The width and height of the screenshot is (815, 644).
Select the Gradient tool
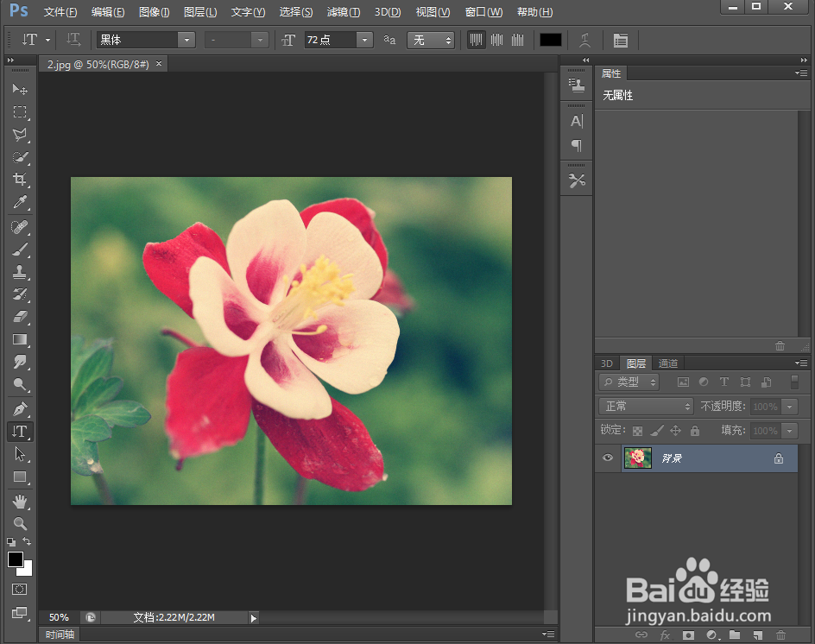[20, 339]
